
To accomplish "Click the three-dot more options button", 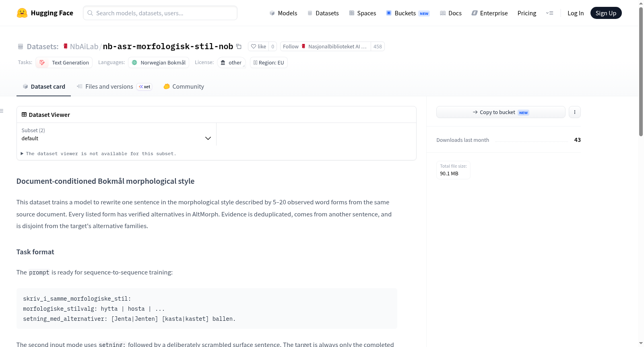I will [575, 112].
